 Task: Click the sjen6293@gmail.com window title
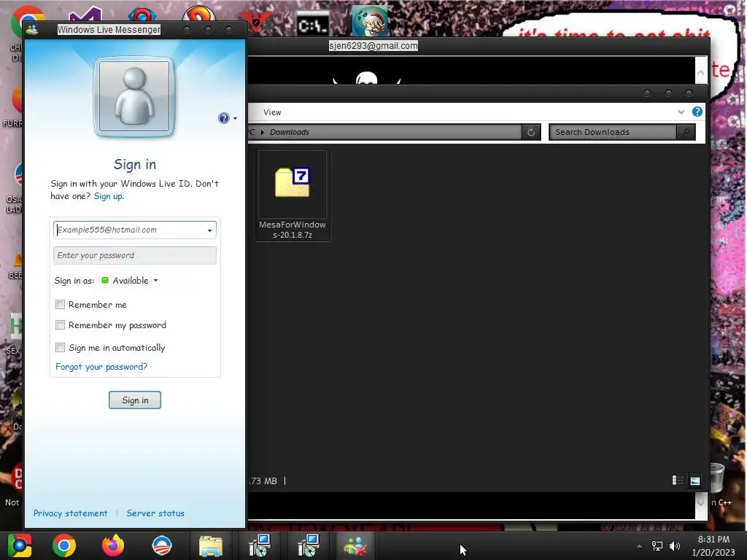(x=373, y=46)
